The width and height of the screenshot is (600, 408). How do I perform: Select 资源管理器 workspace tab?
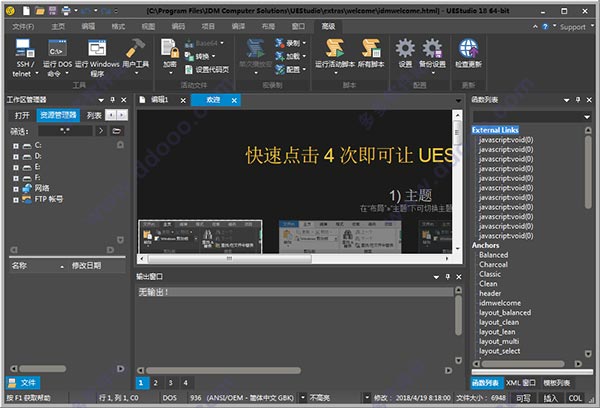(x=58, y=115)
